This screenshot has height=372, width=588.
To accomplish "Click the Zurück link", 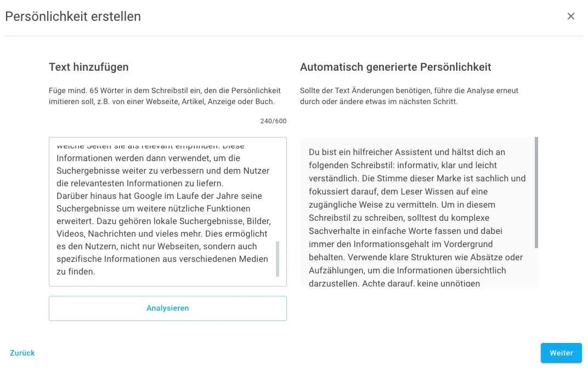I will (x=22, y=353).
